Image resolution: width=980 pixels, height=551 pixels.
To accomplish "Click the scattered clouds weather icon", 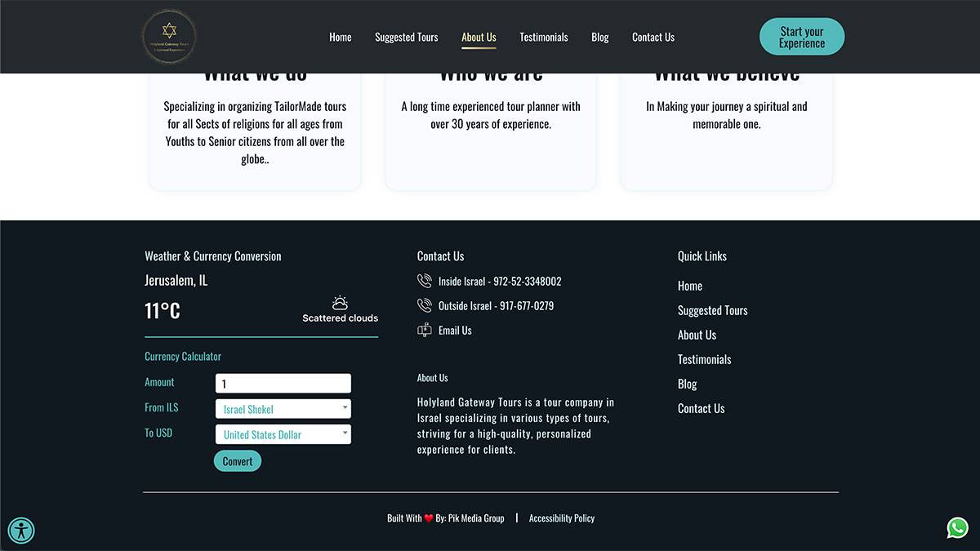I will pos(341,303).
